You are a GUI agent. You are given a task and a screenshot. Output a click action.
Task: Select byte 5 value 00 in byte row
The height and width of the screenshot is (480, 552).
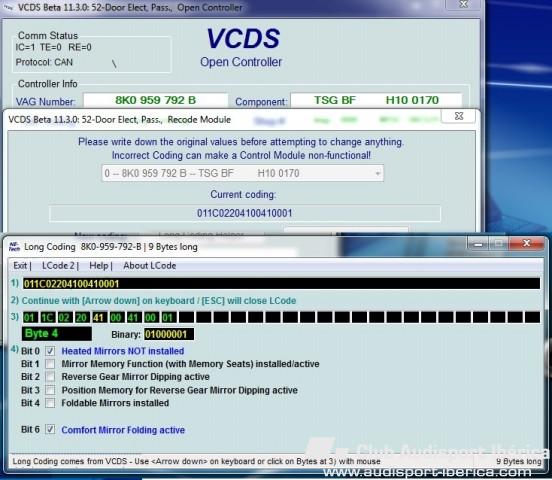coord(116,318)
